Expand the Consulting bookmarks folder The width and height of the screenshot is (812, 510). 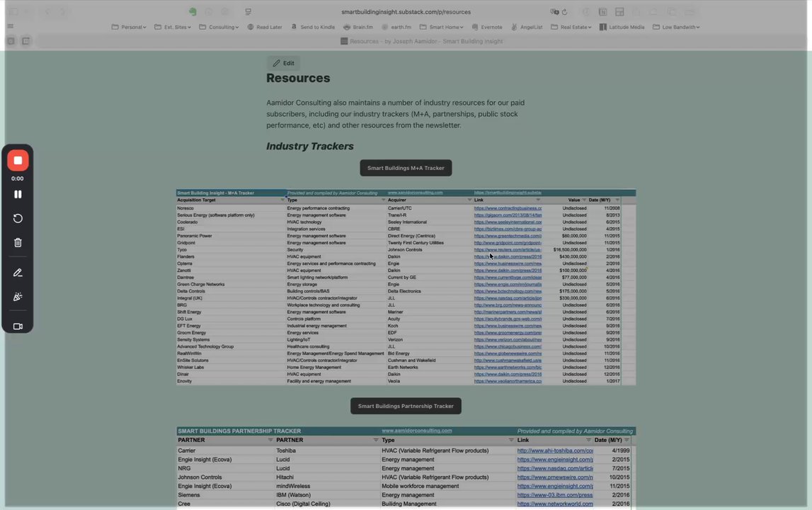[x=219, y=27]
